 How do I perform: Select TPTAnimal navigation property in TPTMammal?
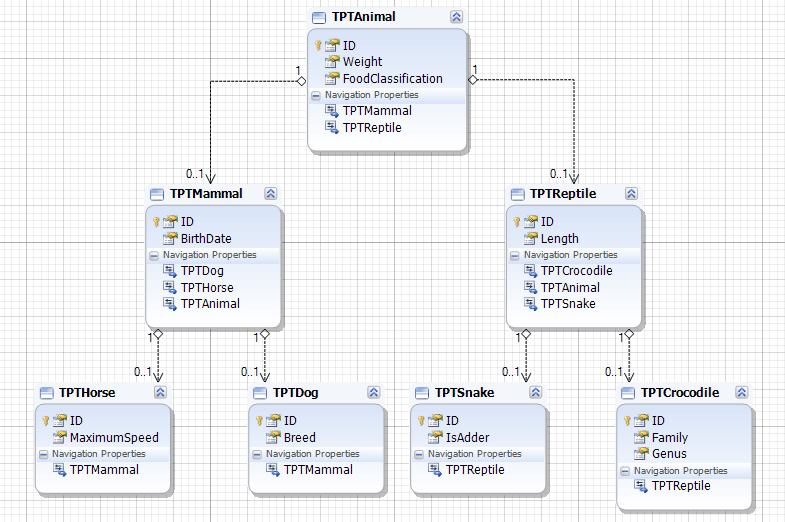210,303
